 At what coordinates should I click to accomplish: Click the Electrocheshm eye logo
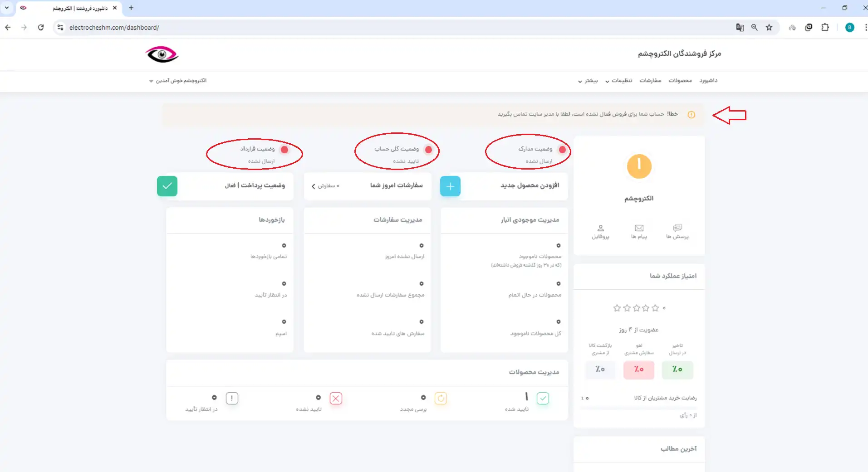pos(162,54)
